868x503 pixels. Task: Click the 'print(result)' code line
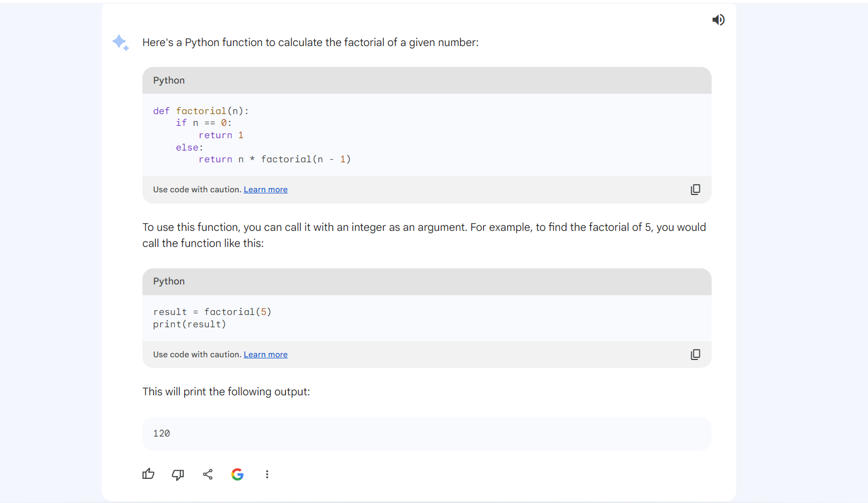point(190,324)
